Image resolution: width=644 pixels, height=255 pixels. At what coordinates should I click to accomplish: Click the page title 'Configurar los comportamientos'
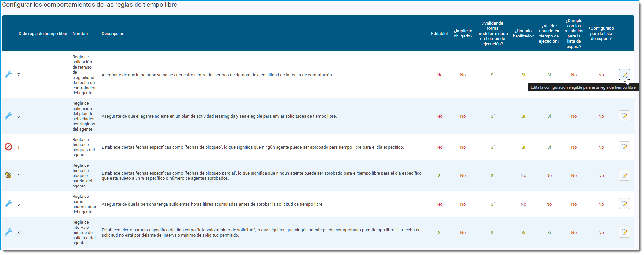click(89, 5)
